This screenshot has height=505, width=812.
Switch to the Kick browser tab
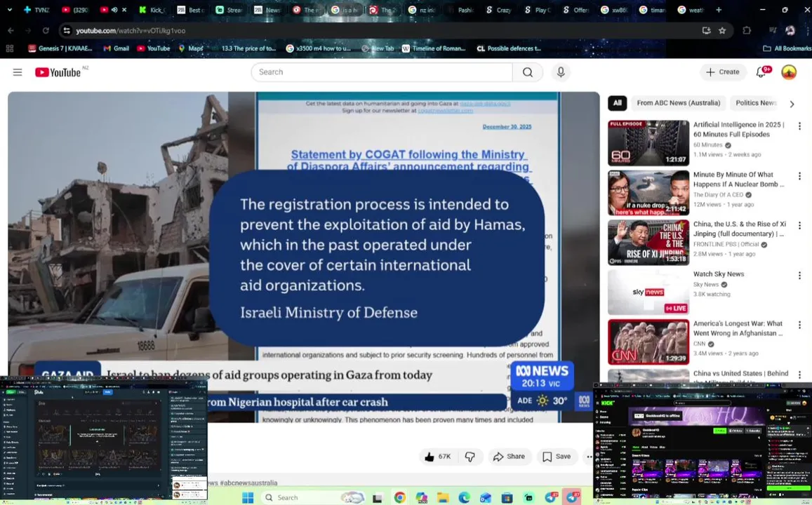[152, 10]
